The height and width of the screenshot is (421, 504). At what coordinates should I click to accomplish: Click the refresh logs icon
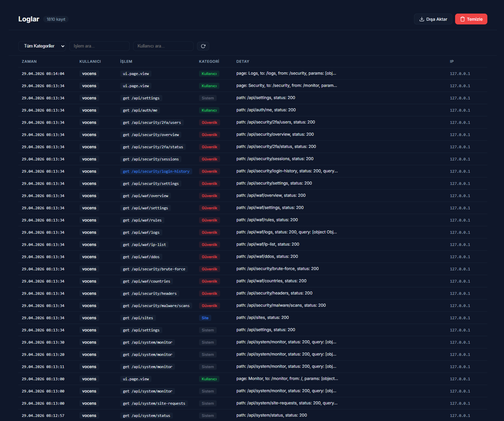coord(203,46)
